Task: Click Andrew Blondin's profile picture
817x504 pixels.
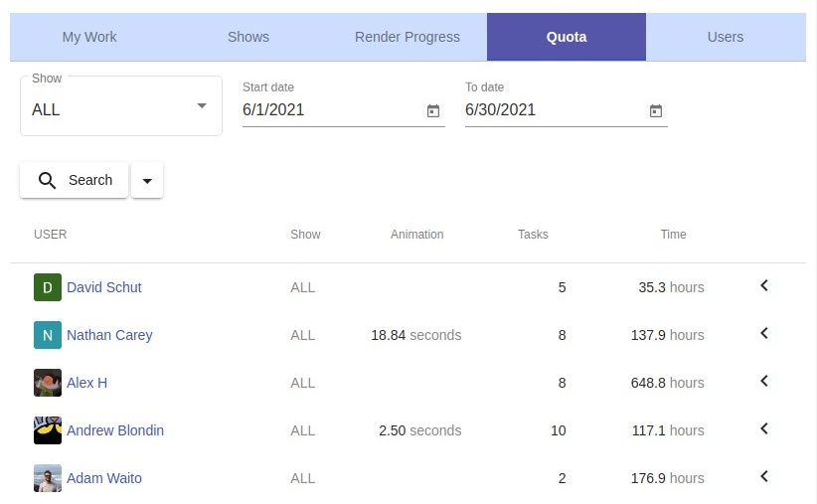Action: (x=48, y=430)
